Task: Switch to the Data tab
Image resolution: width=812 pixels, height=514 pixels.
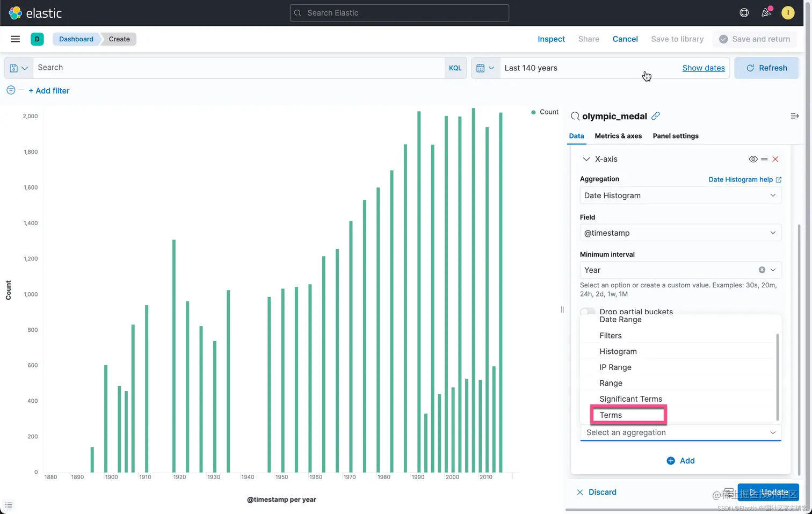Action: pyautogui.click(x=576, y=136)
